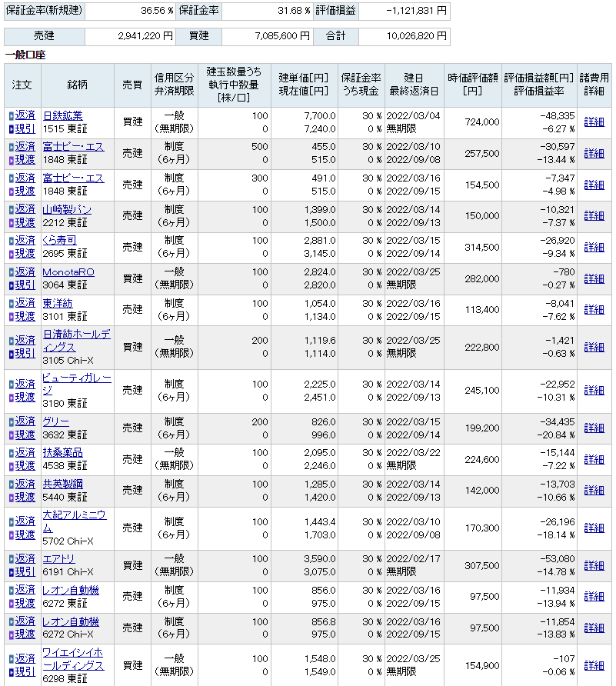The height and width of the screenshot is (686, 616).
Task: Click the 返済 arrow icon for グリー
Action: point(11,422)
